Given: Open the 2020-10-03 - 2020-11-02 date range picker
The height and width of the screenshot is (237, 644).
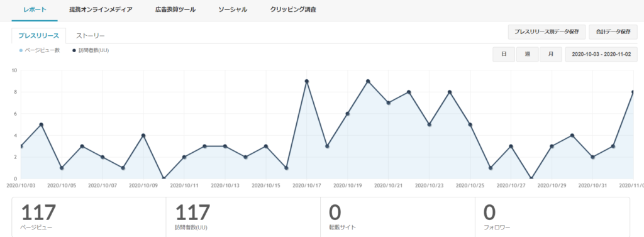Looking at the screenshot, I should point(601,55).
